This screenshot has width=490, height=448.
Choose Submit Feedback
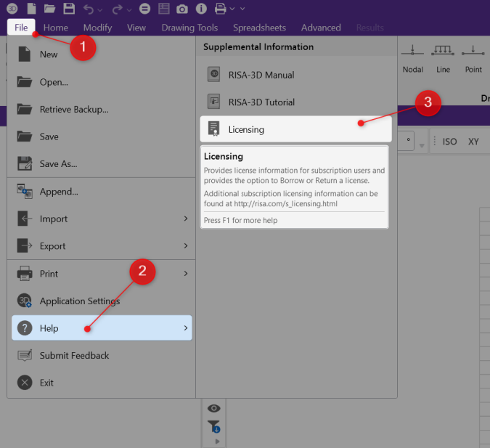102,356
